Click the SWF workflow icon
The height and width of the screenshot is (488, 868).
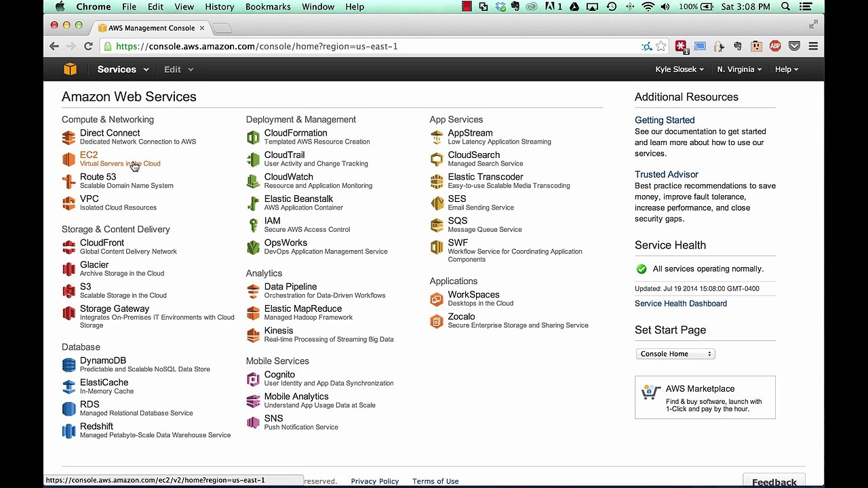click(x=437, y=247)
